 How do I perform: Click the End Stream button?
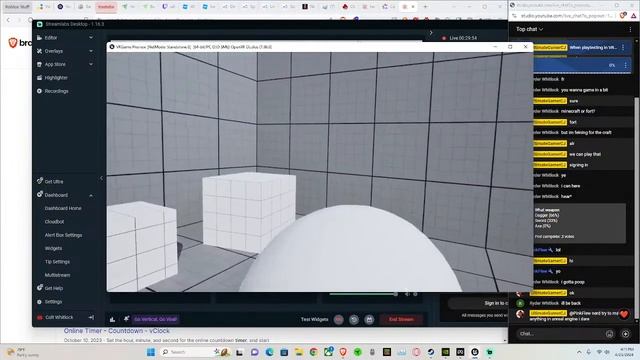[x=401, y=319]
